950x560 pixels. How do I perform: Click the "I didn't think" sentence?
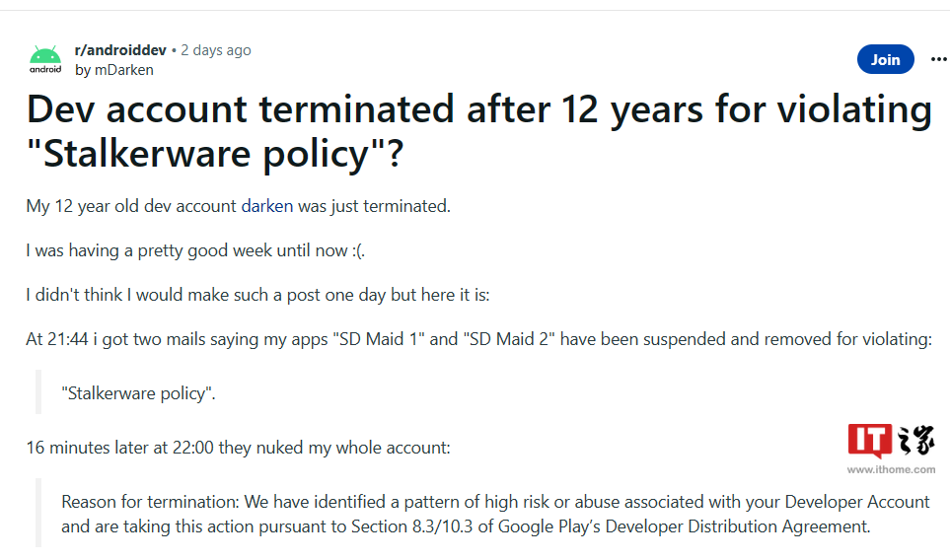pyautogui.click(x=257, y=295)
